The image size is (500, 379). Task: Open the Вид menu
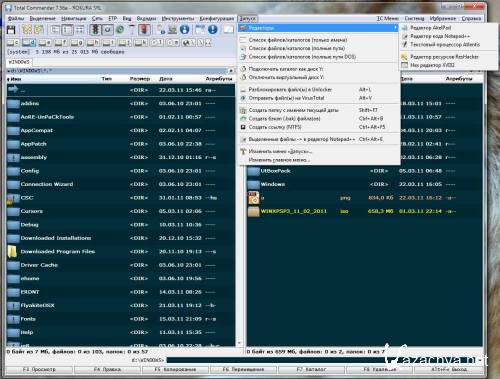(127, 18)
